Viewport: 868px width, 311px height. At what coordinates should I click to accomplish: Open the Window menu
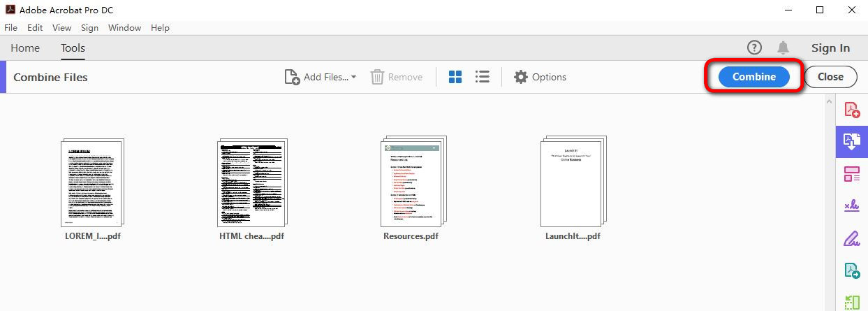[x=124, y=28]
